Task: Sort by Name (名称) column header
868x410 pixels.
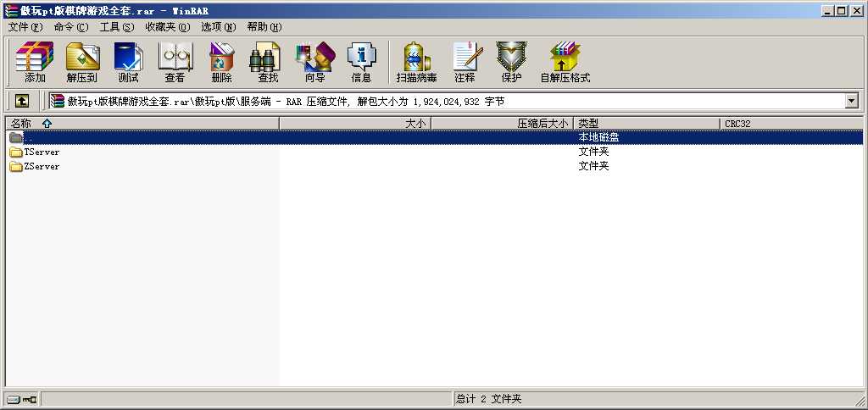Action: point(142,124)
